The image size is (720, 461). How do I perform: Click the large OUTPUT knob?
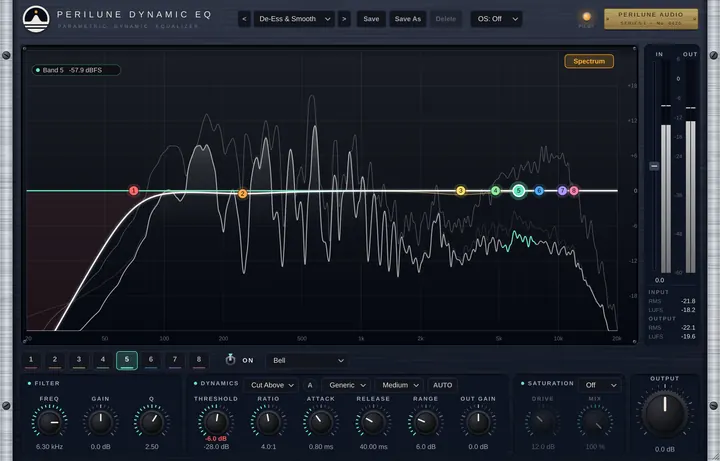pyautogui.click(x=664, y=413)
